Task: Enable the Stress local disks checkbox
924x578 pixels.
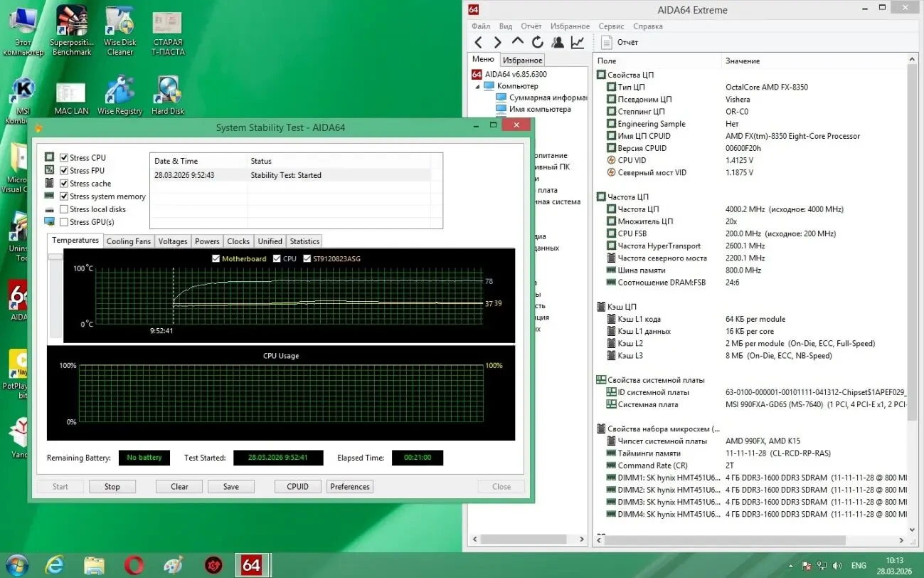Action: click(63, 209)
